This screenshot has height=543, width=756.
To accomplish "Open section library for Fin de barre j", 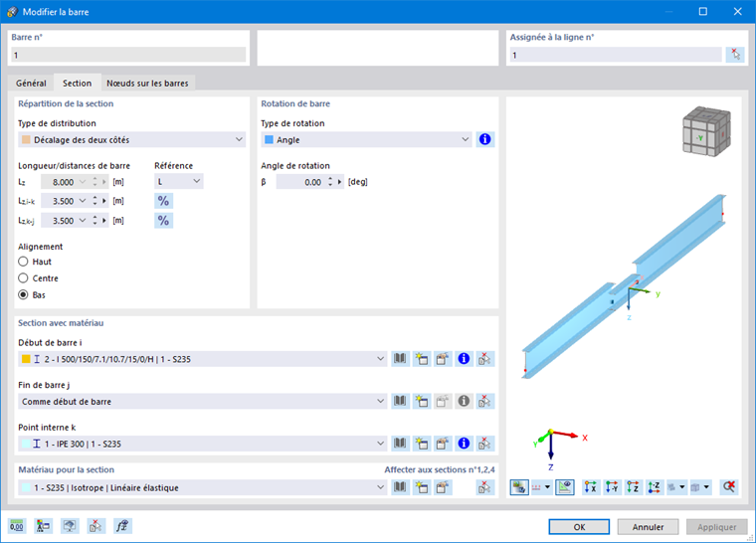I will 400,401.
